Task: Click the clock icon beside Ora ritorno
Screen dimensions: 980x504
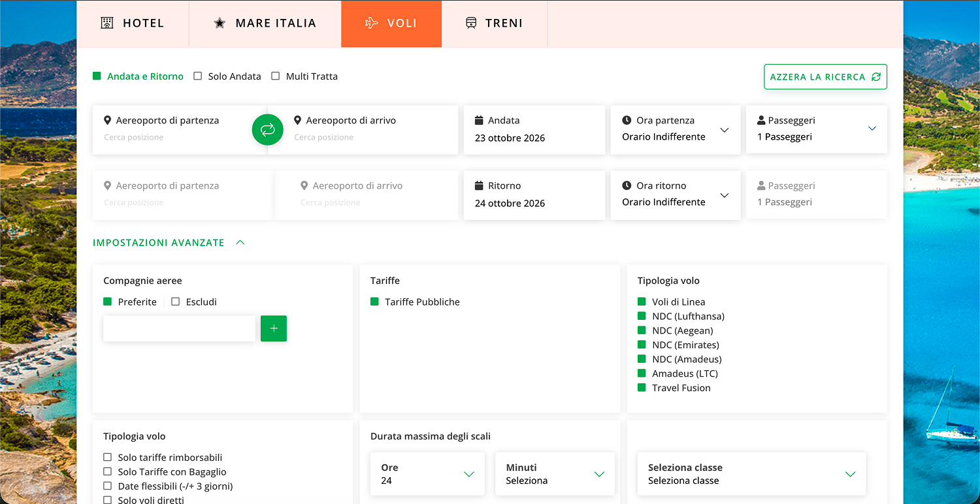Action: tap(627, 185)
